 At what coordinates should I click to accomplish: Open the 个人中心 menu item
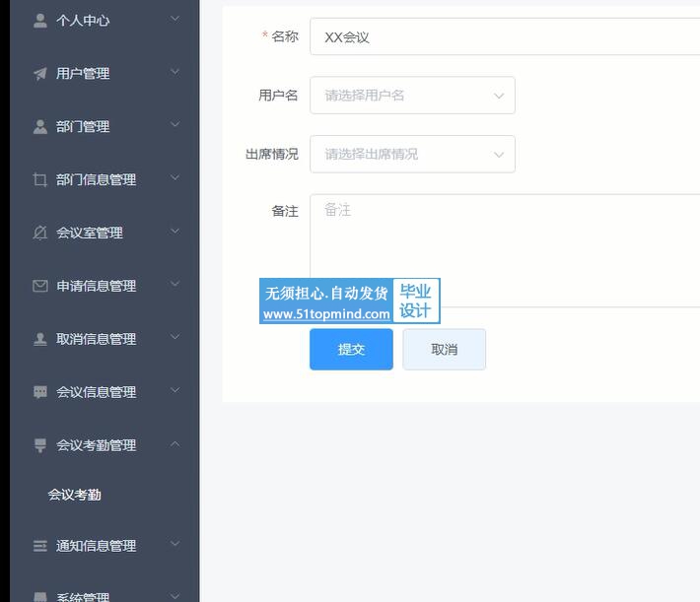(x=105, y=20)
